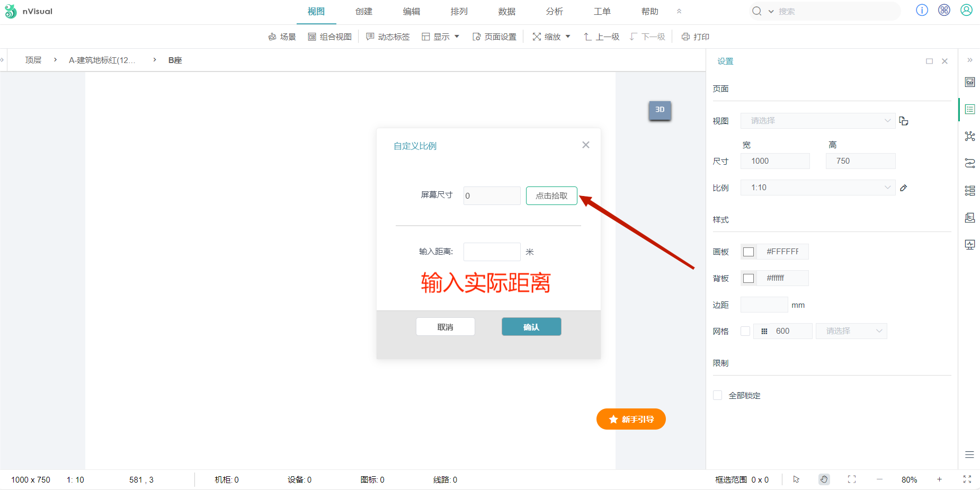Open the 画板 color swatch
The width and height of the screenshot is (980, 490).
point(749,252)
